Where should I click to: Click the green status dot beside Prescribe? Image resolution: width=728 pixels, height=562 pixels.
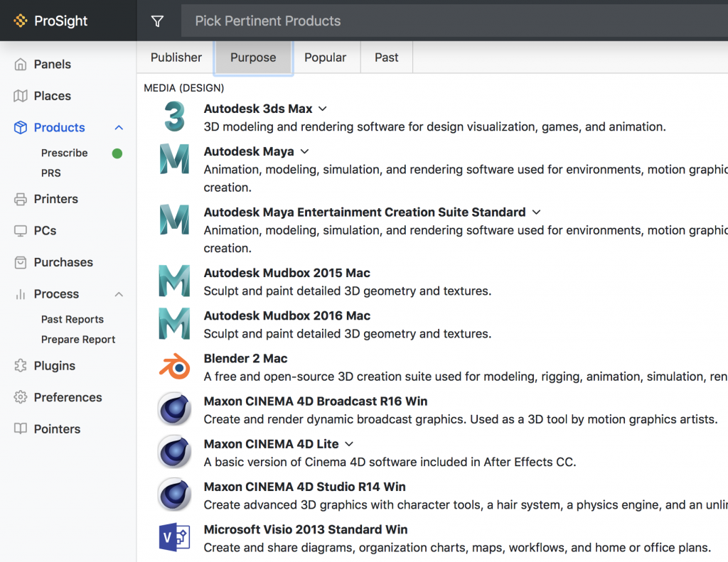117,153
